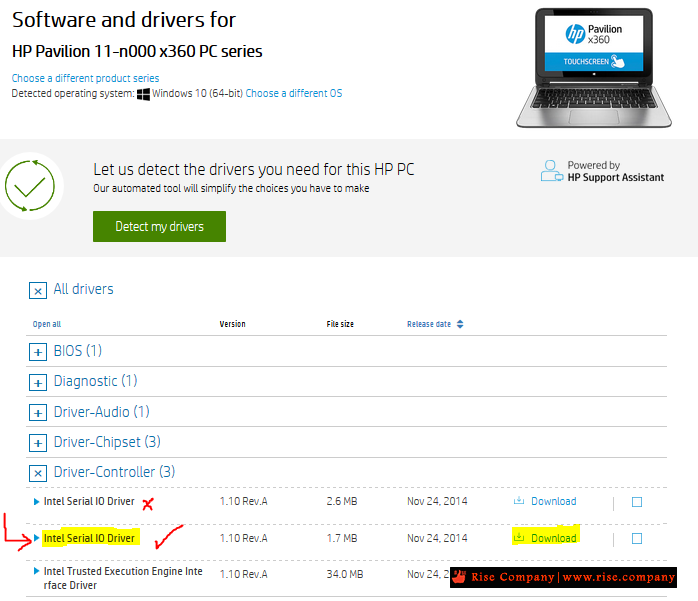Expand the Diagnostic (1) category
The width and height of the screenshot is (698, 601).
[38, 382]
